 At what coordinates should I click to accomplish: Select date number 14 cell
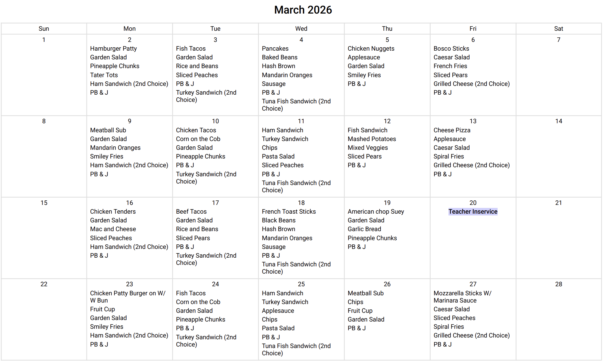(x=558, y=121)
